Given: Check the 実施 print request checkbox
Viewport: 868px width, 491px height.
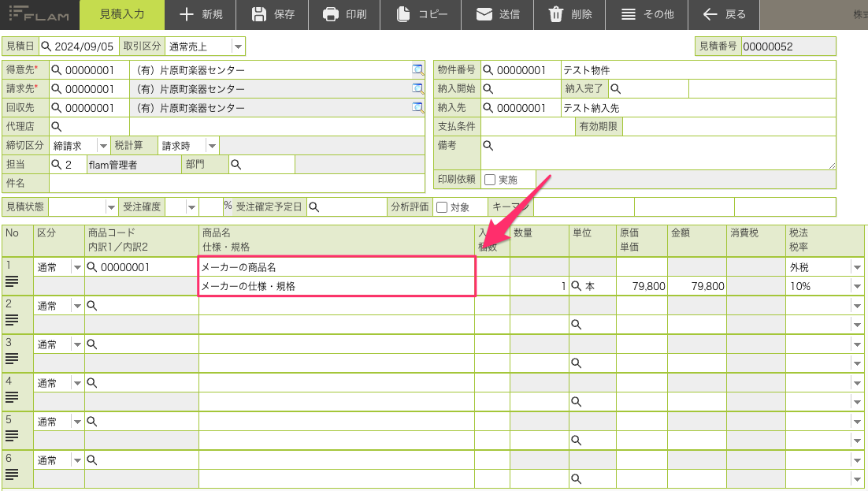Looking at the screenshot, I should pos(490,180).
